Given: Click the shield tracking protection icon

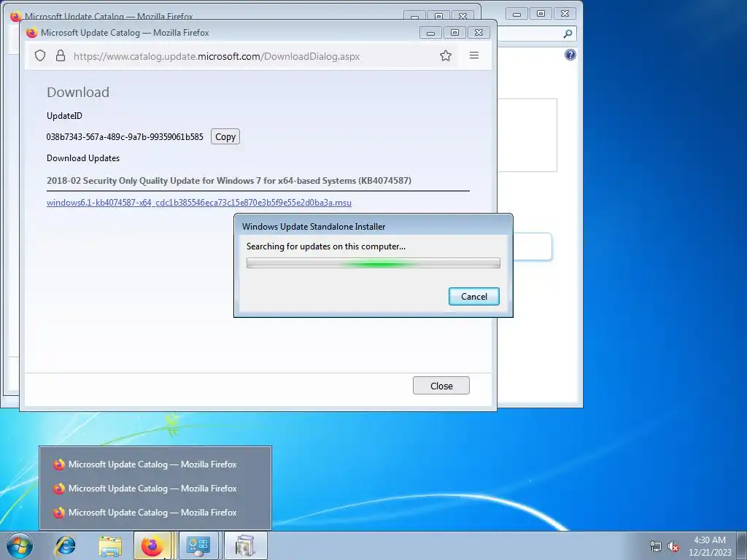Looking at the screenshot, I should click(41, 55).
